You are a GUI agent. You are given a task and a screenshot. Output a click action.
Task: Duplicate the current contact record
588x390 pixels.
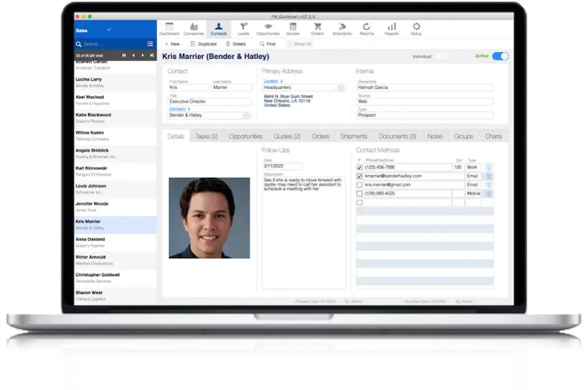click(x=204, y=44)
